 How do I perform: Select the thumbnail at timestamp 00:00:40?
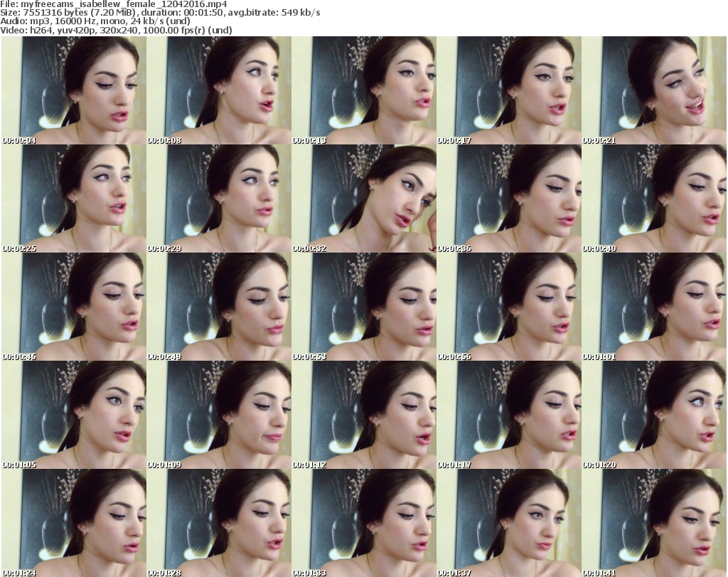point(654,198)
